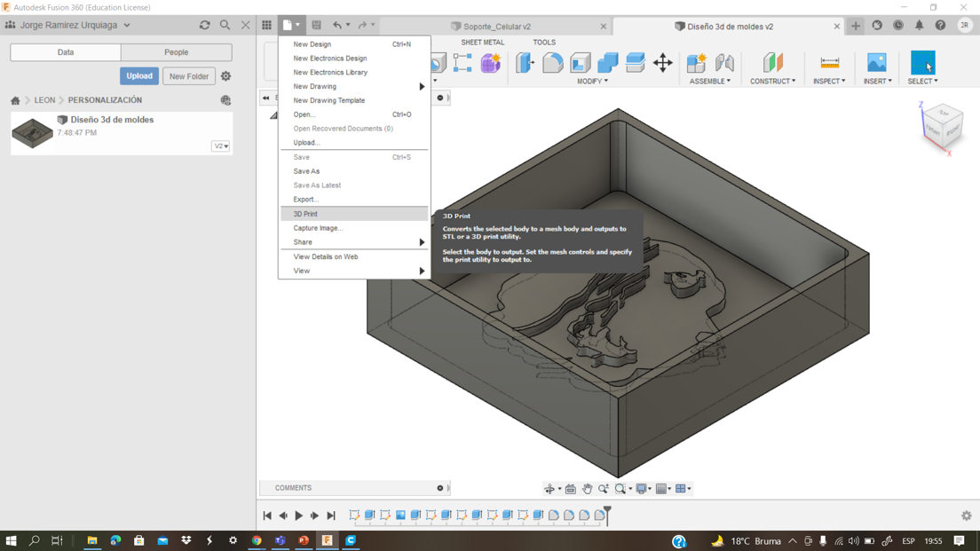Expand the V2 version dropdown

click(220, 146)
